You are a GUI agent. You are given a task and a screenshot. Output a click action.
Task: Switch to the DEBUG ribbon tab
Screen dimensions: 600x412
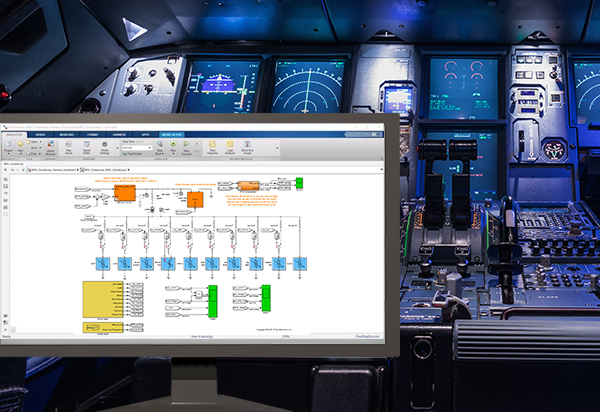[39, 133]
